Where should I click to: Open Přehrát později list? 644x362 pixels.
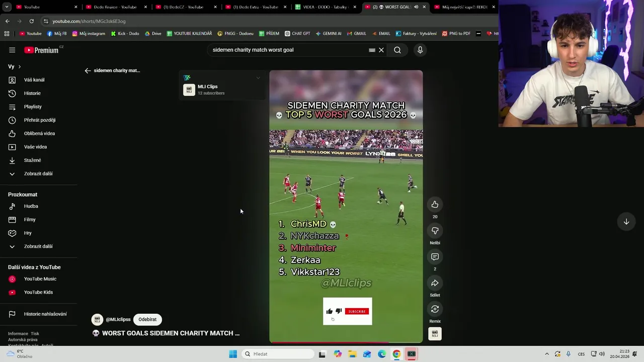click(x=39, y=120)
